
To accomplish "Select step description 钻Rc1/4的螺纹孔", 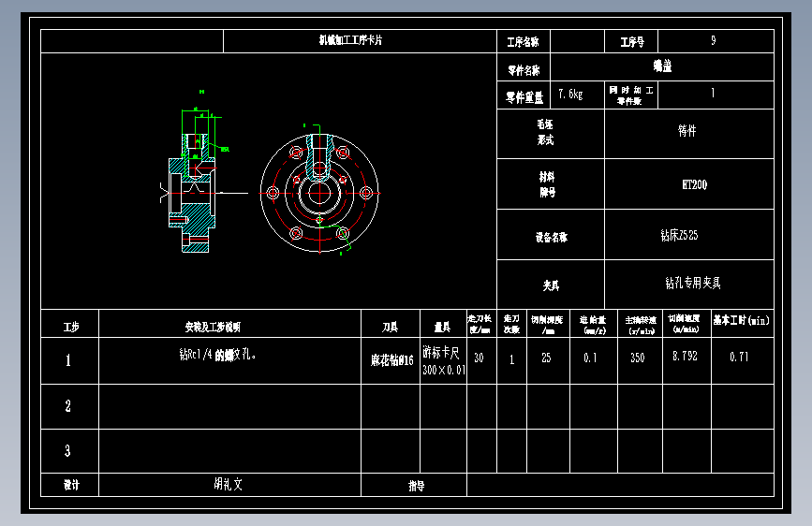I will pos(217,355).
